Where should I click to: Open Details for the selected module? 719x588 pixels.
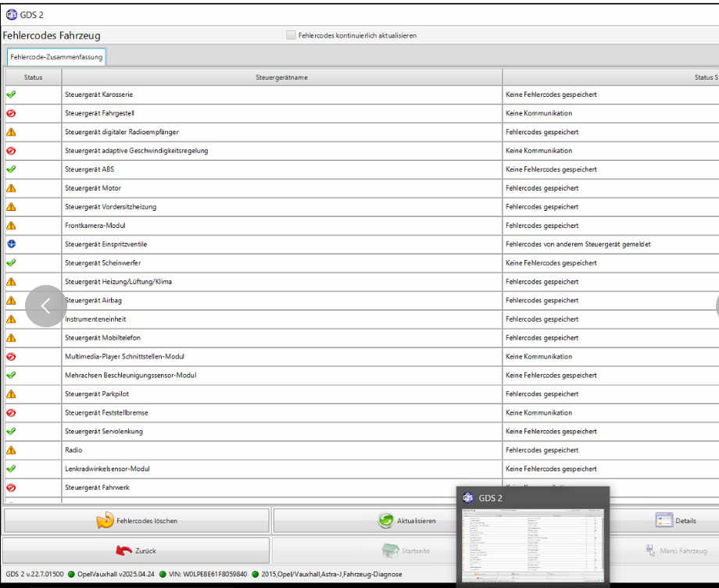[675, 521]
